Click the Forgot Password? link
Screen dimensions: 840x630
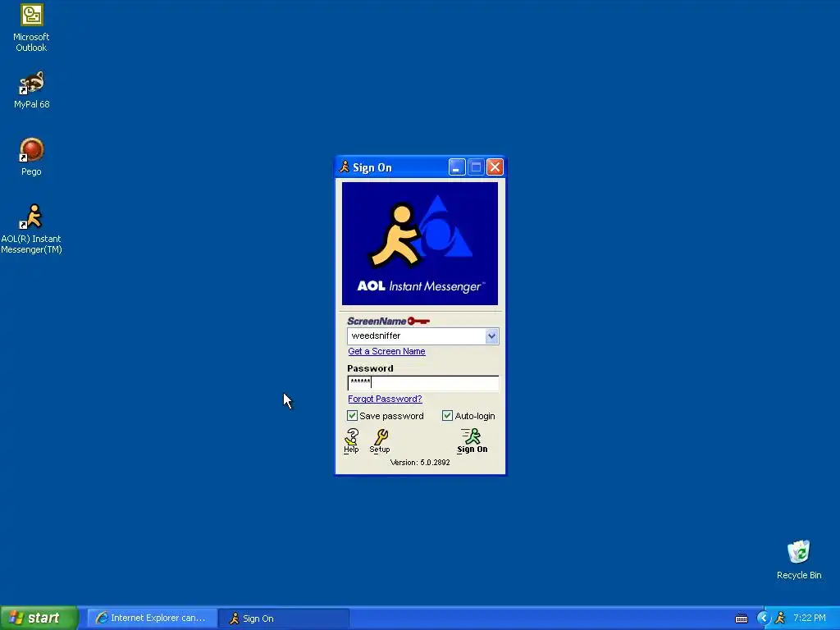click(x=386, y=399)
